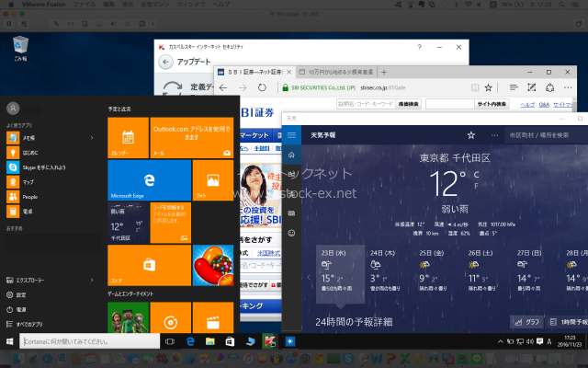Open the Calendar tile in Start menu
The image size is (588, 368).
(x=128, y=137)
